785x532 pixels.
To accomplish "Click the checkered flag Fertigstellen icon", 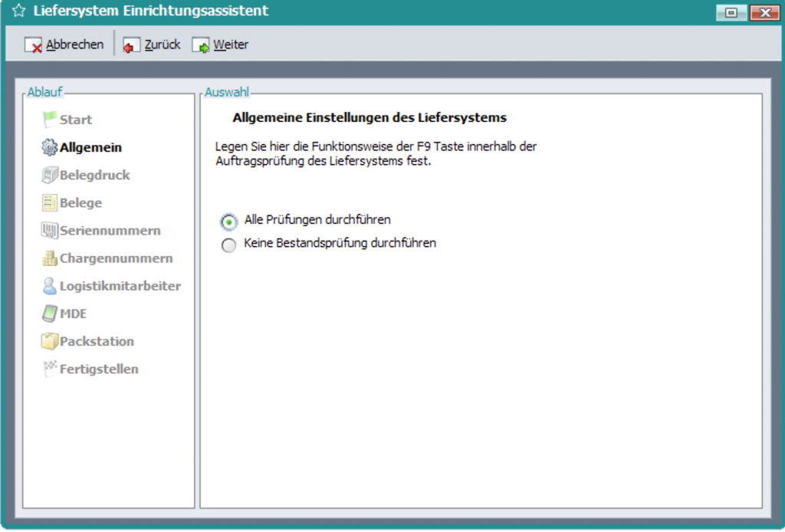I will [x=50, y=369].
